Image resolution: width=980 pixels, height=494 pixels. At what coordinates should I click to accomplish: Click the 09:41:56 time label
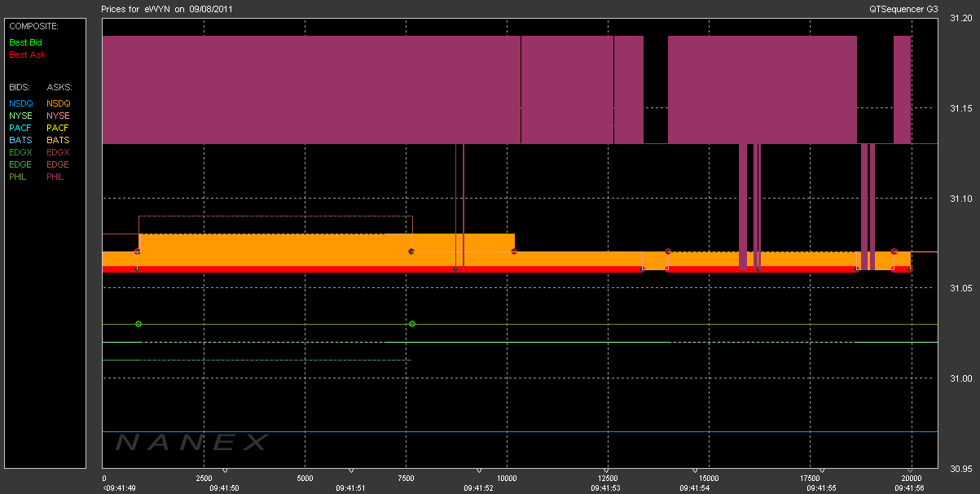point(912,488)
